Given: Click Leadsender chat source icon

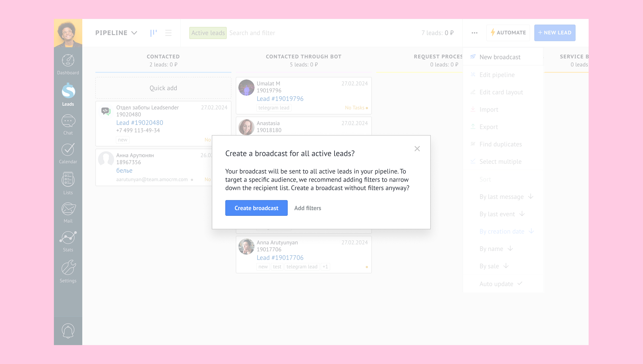Looking at the screenshot, I should click(x=106, y=111).
